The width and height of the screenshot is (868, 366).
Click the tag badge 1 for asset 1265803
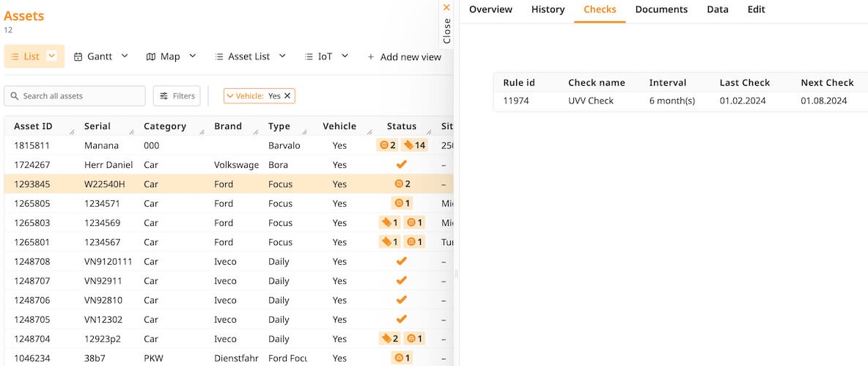coord(390,222)
